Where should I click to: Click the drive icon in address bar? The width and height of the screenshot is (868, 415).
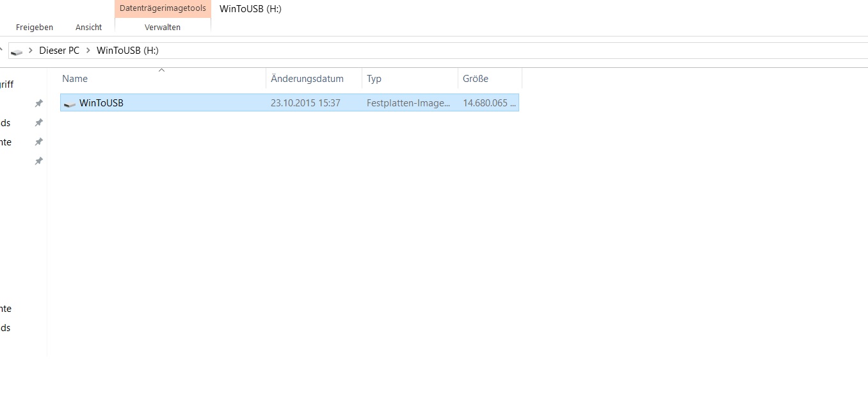17,51
